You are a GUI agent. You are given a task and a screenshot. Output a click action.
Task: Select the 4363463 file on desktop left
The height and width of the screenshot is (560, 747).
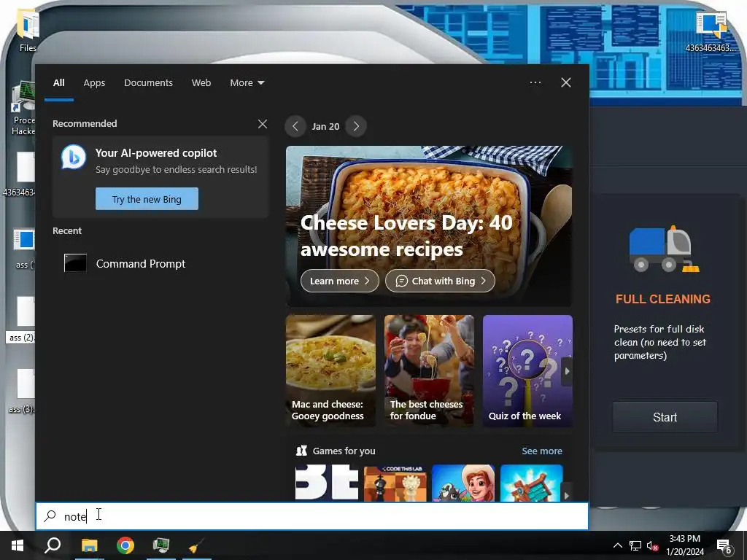point(20,174)
